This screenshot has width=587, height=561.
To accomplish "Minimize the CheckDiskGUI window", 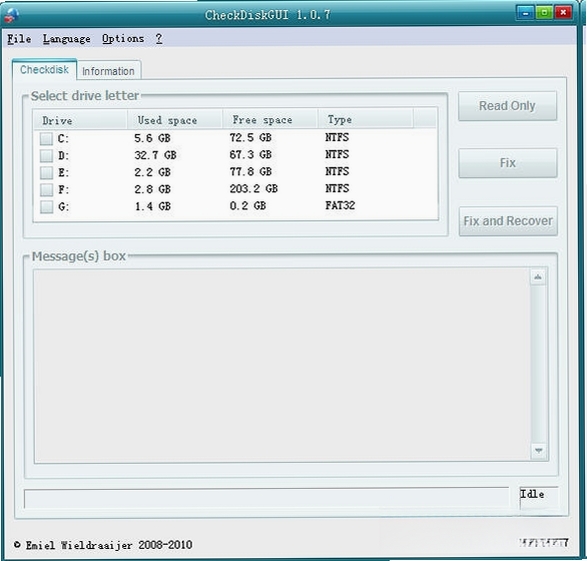I will pyautogui.click(x=526, y=13).
